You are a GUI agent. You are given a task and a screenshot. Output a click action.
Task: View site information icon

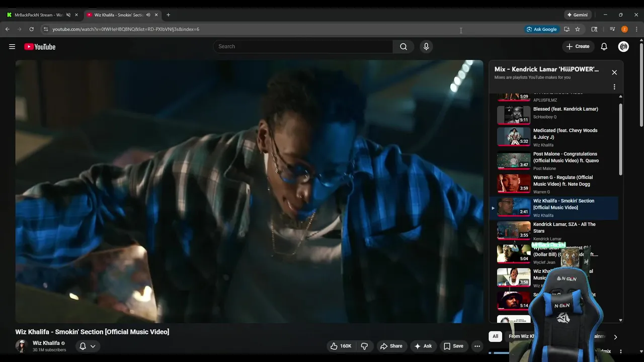46,29
